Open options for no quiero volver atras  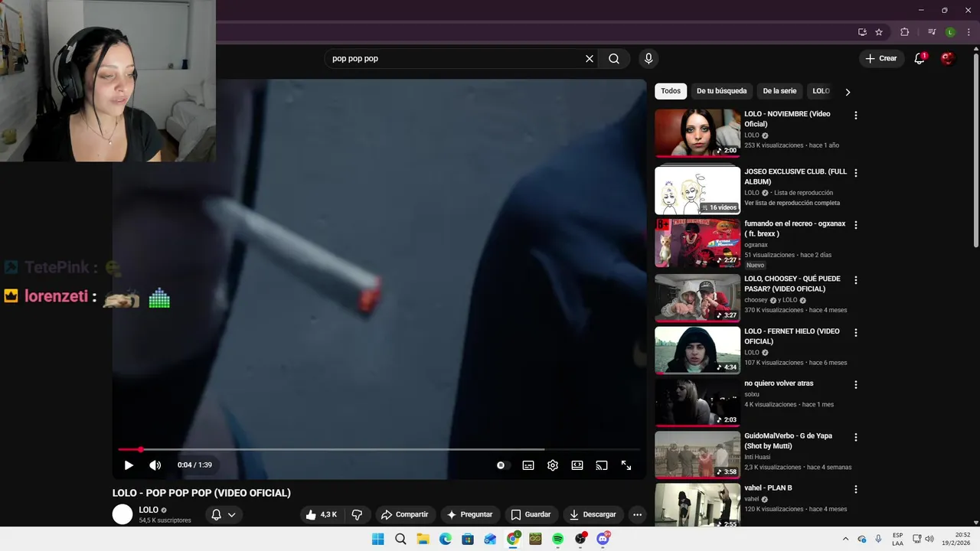[x=856, y=385]
